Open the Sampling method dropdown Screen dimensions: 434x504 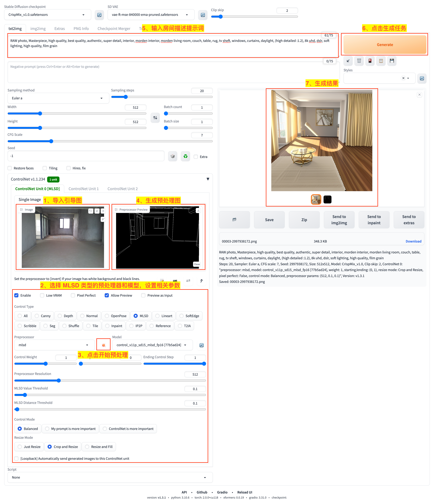pos(58,98)
